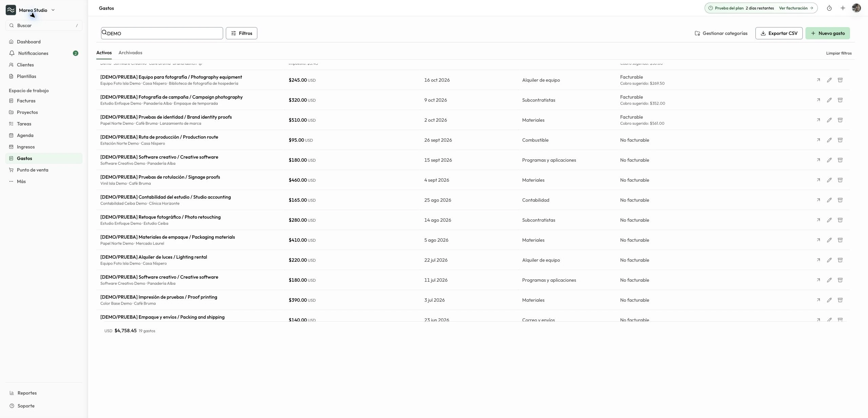868x418 pixels.
Task: Export expenses with Exportar CSV
Action: pyautogui.click(x=779, y=33)
